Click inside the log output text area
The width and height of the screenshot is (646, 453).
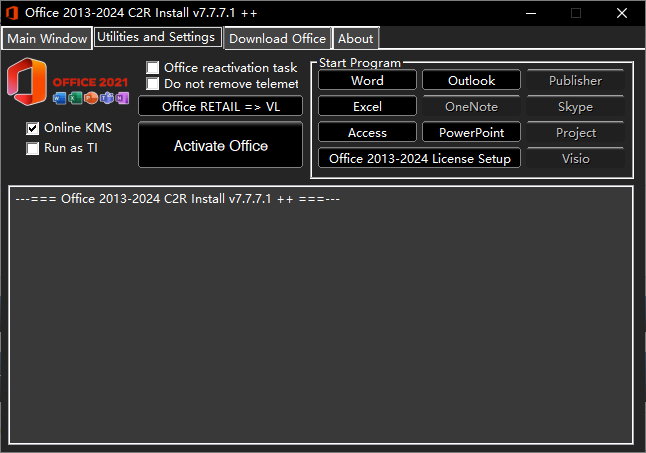[321, 315]
